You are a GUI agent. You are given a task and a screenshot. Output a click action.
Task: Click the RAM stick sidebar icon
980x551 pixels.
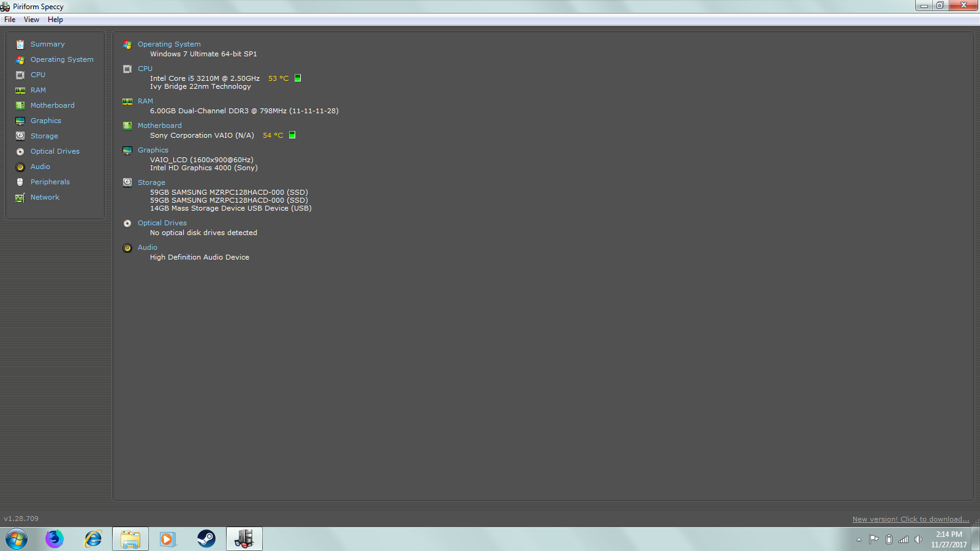point(20,90)
